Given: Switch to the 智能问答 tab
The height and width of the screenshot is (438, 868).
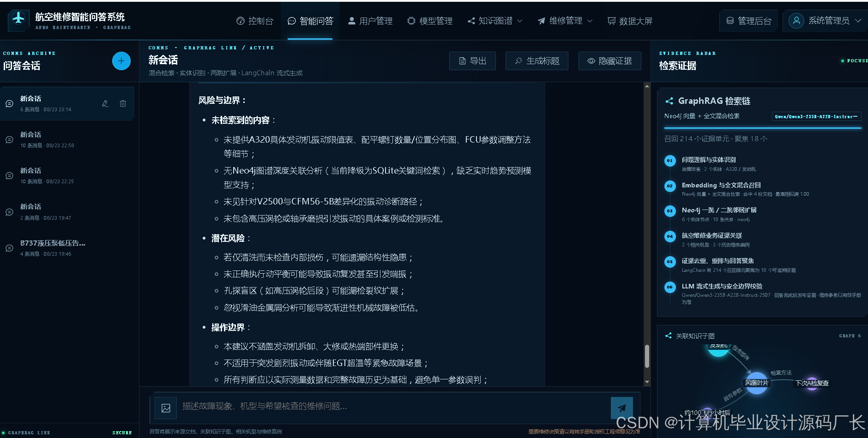Looking at the screenshot, I should click(310, 21).
